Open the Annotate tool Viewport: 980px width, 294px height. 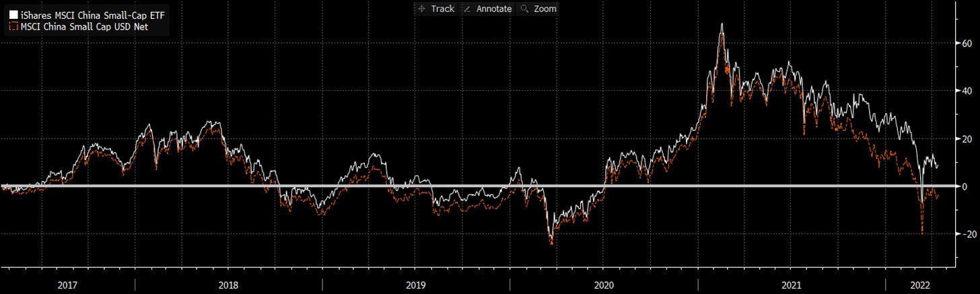pyautogui.click(x=487, y=9)
